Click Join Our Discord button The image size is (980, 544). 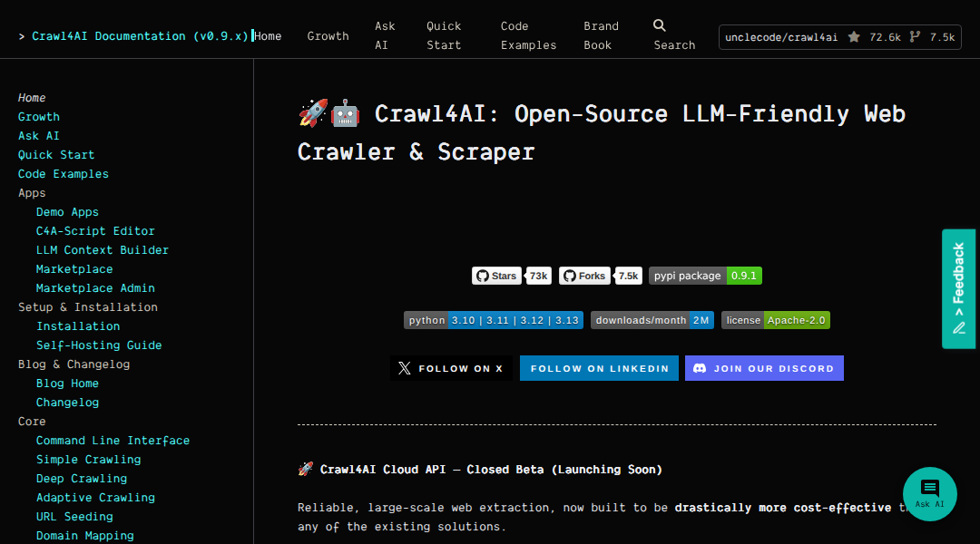tap(764, 368)
